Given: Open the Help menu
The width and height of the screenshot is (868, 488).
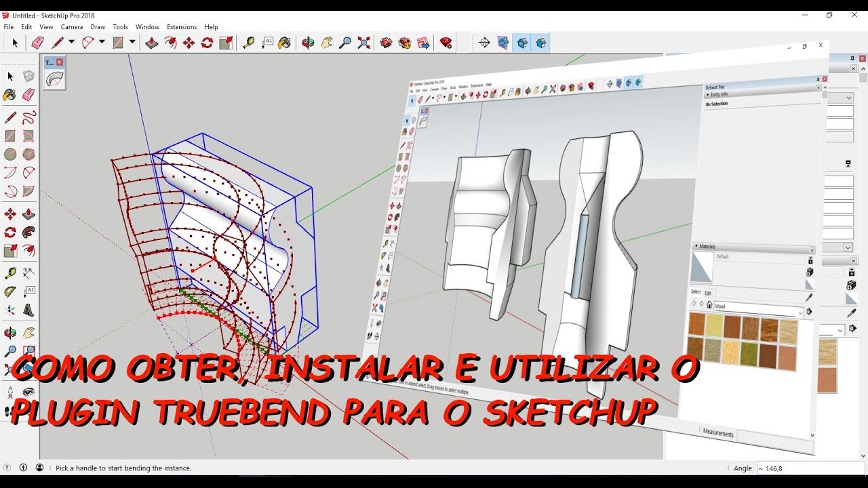Looking at the screenshot, I should [212, 27].
